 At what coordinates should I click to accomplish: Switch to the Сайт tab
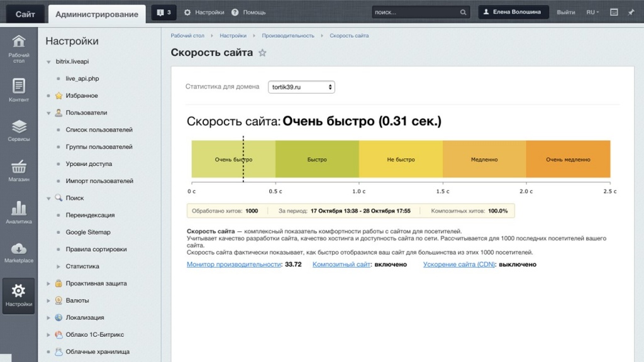[25, 14]
